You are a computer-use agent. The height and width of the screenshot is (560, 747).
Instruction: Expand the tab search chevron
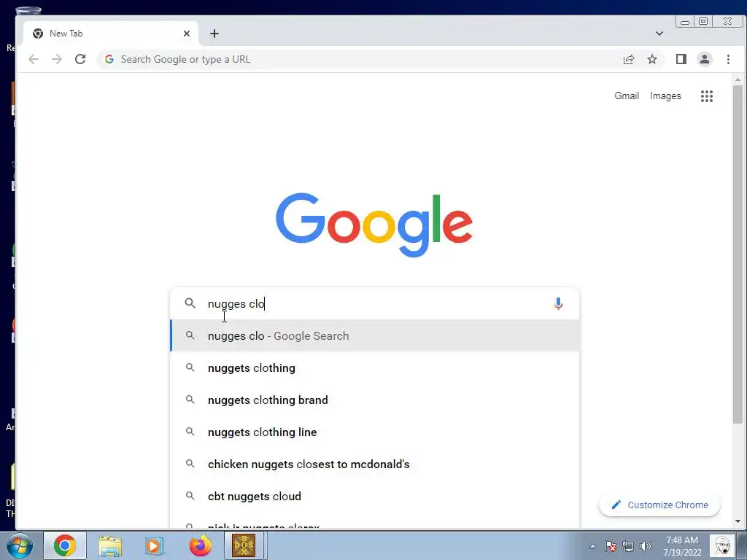coord(659,34)
